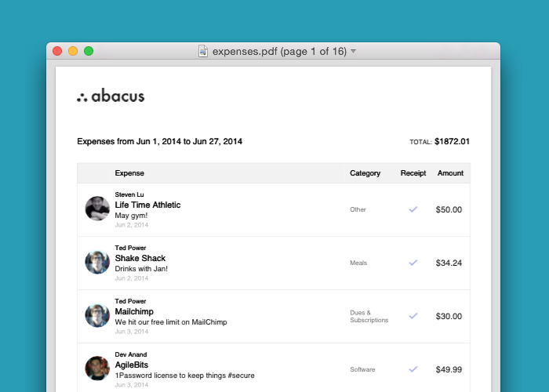
Task: Click receipt checkmark for Life Time Athletic
Action: click(x=413, y=209)
